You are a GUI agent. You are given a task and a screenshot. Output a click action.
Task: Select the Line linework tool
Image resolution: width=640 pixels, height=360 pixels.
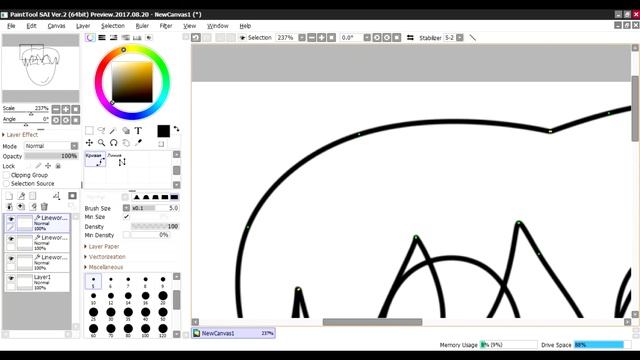(x=117, y=159)
